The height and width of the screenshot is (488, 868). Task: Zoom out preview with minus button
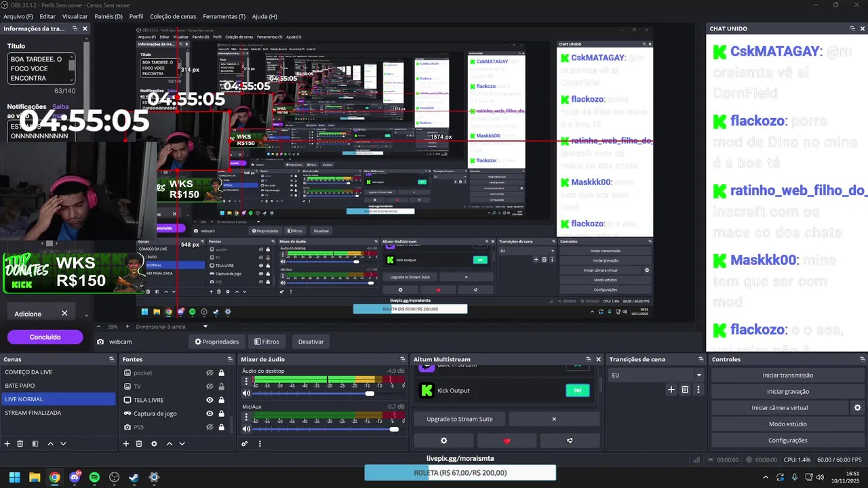98,326
